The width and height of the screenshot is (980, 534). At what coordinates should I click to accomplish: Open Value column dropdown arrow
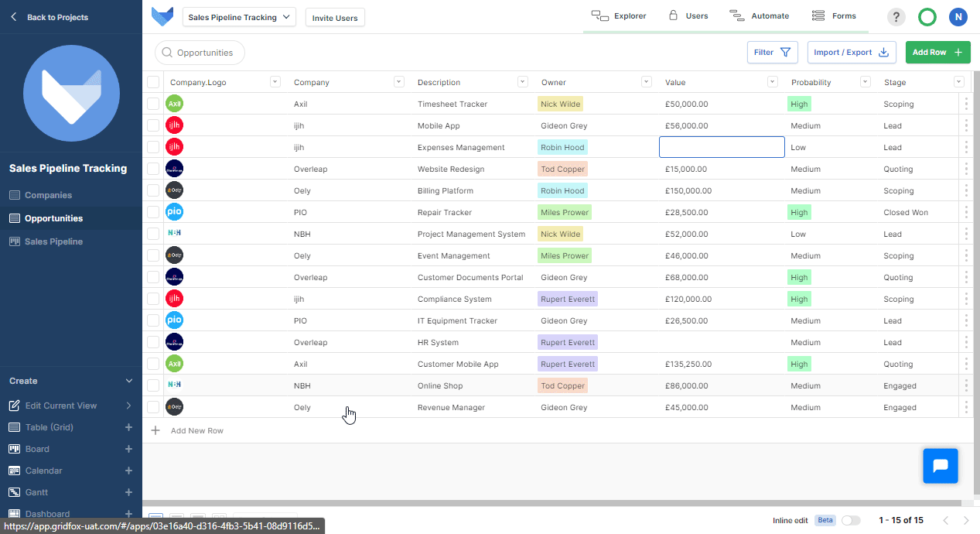point(772,82)
